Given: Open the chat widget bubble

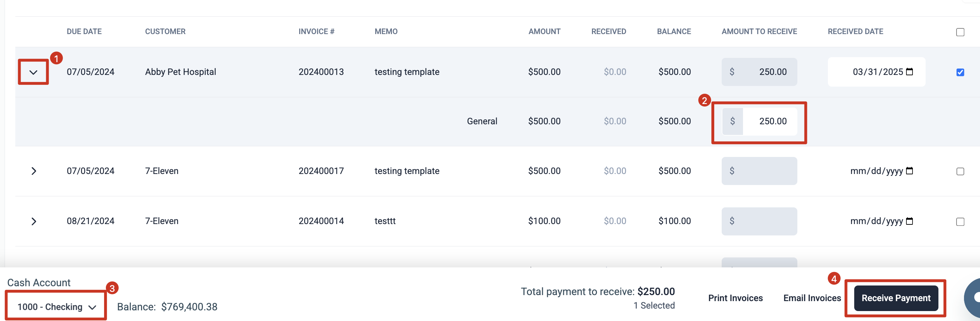Looking at the screenshot, I should pos(974,298).
